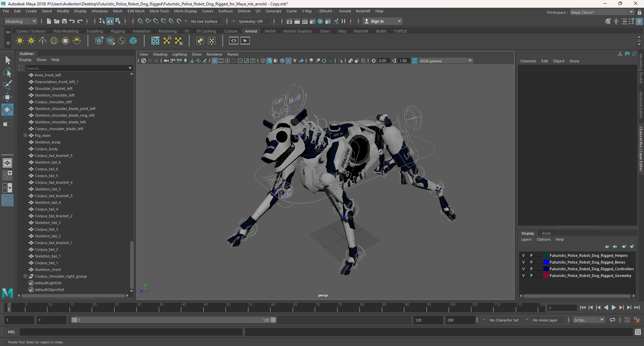The height and width of the screenshot is (346, 644).
Task: Activate the Lasso select tool
Action: coord(7,72)
